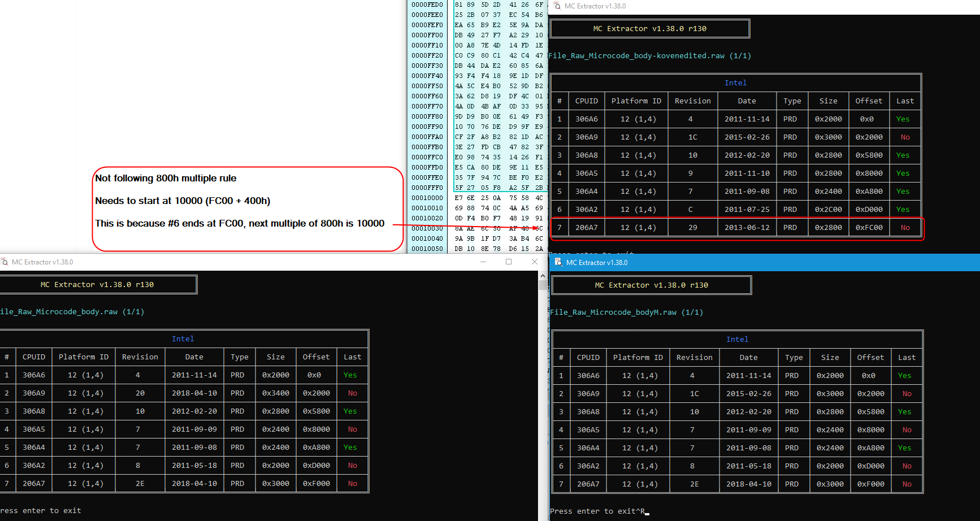Screen dimensions: 980x521
Task: Click the Intel header in bodyM.raw table
Action: [737, 339]
